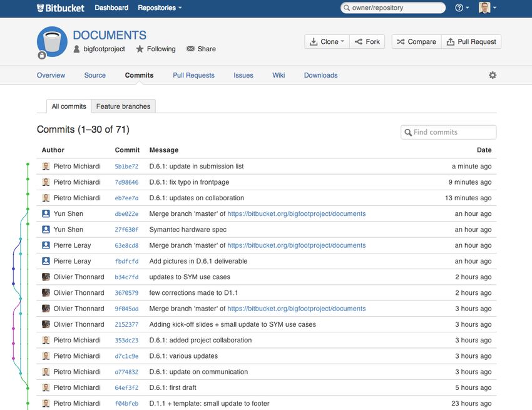Click 'Symantec hardware spec' commit message

point(188,230)
